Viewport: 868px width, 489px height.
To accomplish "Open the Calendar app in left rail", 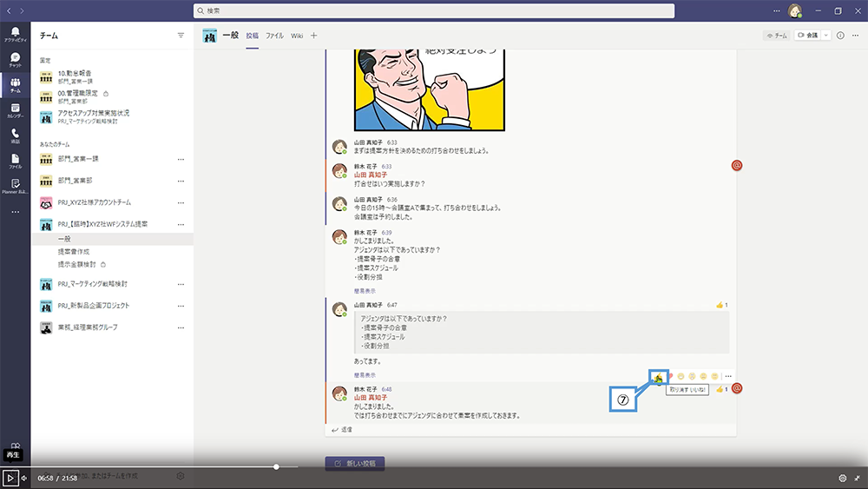I will (15, 110).
